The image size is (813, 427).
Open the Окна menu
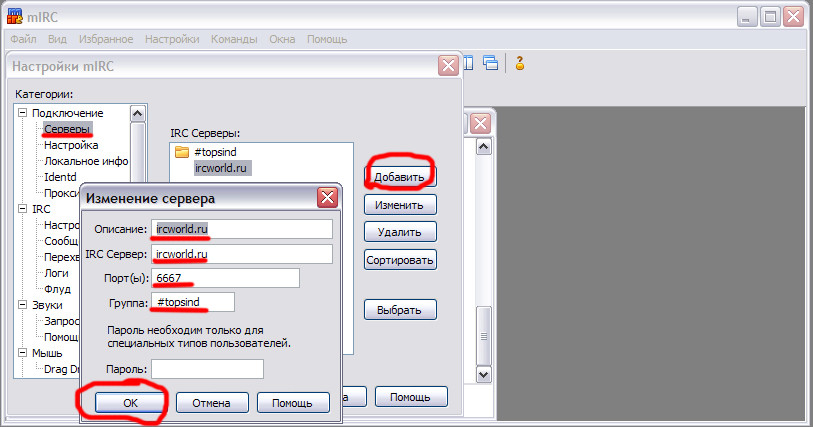point(282,39)
